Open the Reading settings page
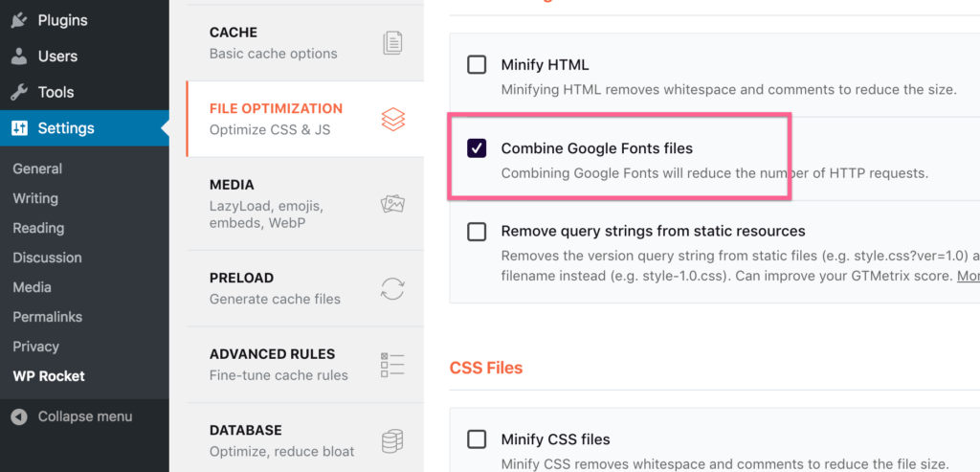980x472 pixels. tap(38, 228)
